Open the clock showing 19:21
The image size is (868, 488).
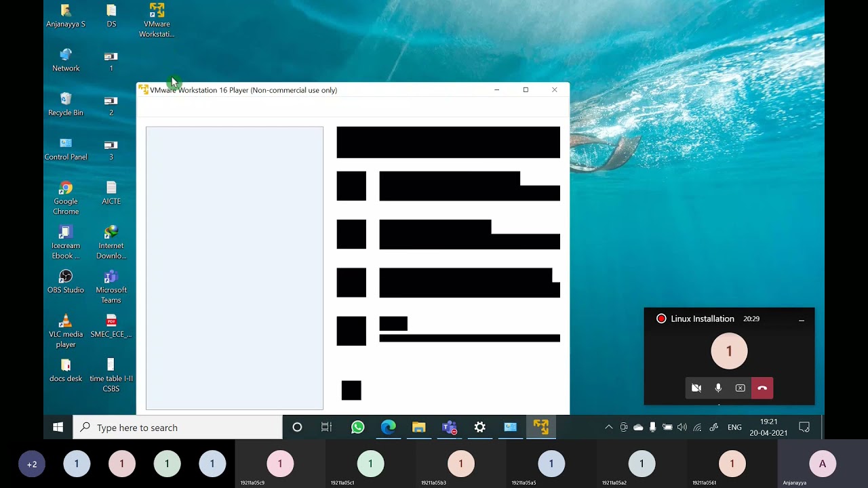point(768,427)
